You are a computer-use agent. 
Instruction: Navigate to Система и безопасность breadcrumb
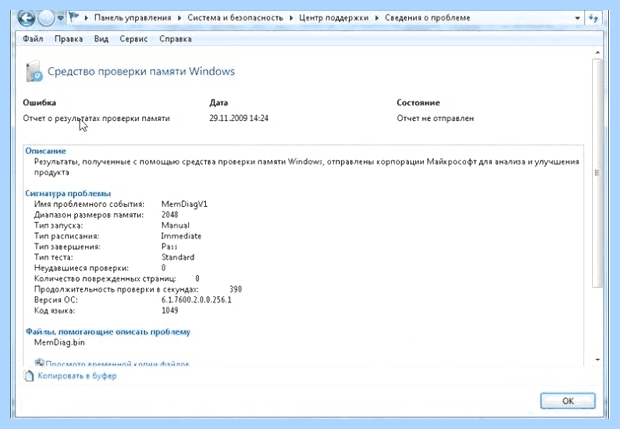coord(235,18)
